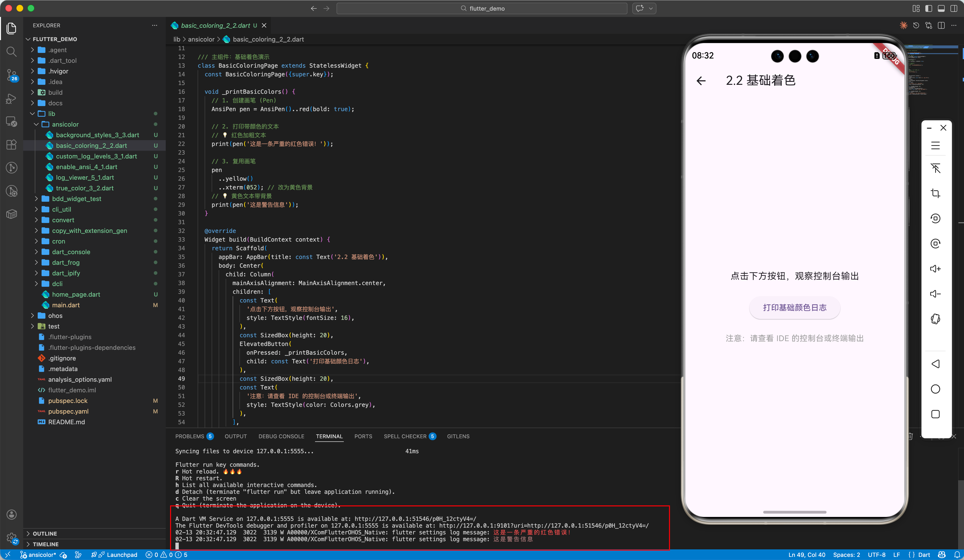Viewport: 964px width, 560px height.
Task: Open the Extensions view icon
Action: (12, 144)
